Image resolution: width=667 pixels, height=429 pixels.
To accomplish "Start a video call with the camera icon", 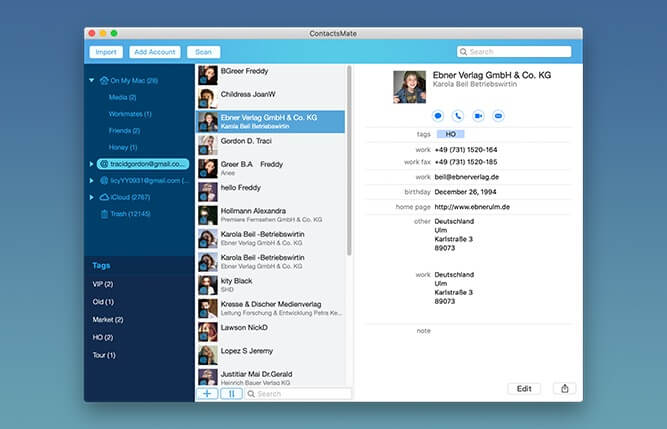I will tap(478, 116).
